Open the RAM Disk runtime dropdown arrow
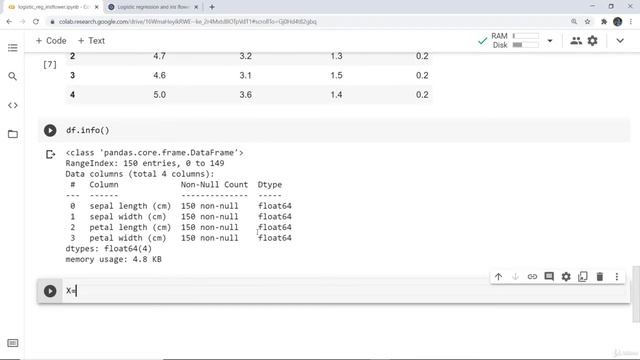Viewport: 640px width, 360px height. pos(550,41)
